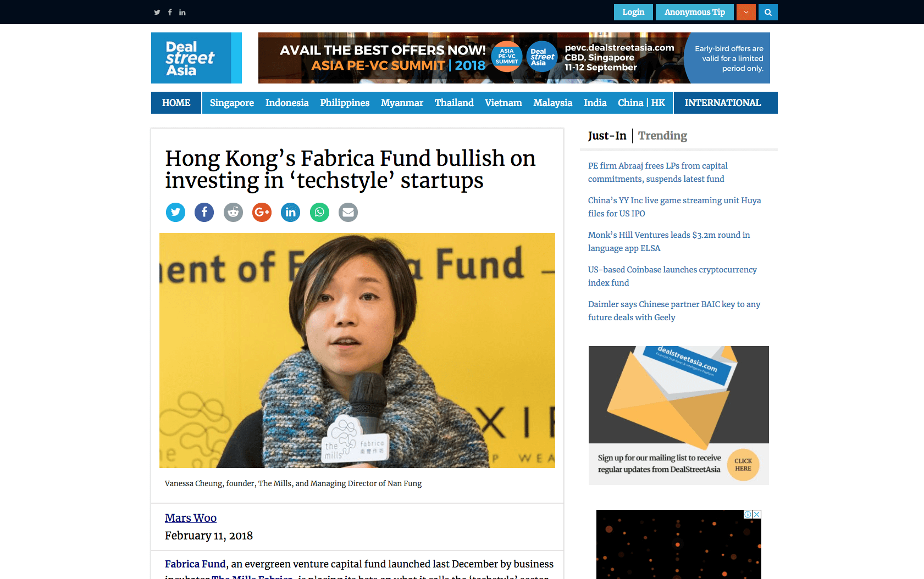
Task: Click the Twitter icon in top bar
Action: (x=157, y=12)
